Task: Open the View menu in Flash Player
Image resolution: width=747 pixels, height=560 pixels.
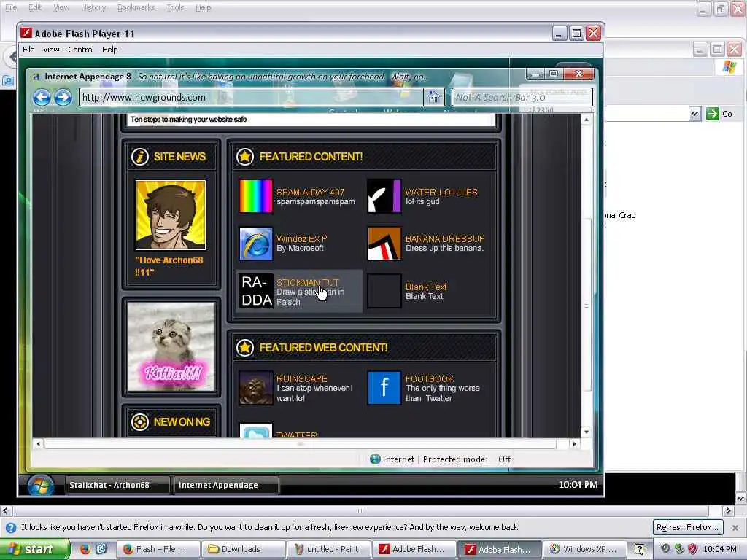Action: (x=51, y=50)
